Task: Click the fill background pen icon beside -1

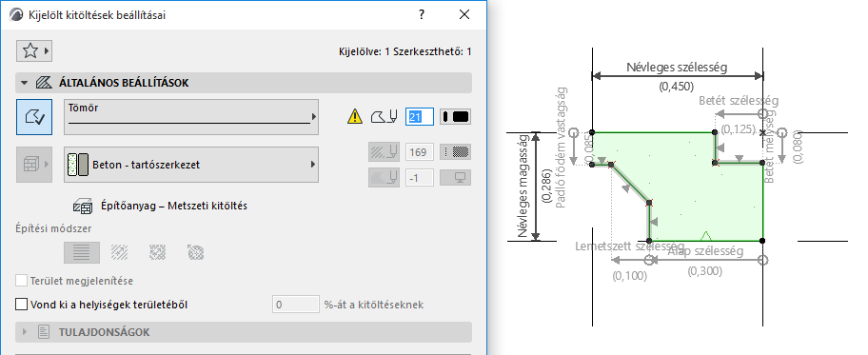Action: [x=384, y=177]
